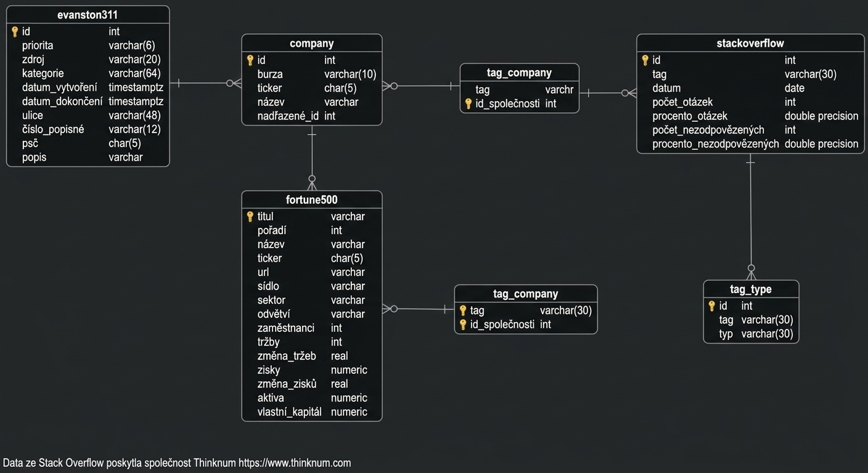The image size is (868, 473).
Task: Click the odvětví column in fortune500
Action: (274, 314)
